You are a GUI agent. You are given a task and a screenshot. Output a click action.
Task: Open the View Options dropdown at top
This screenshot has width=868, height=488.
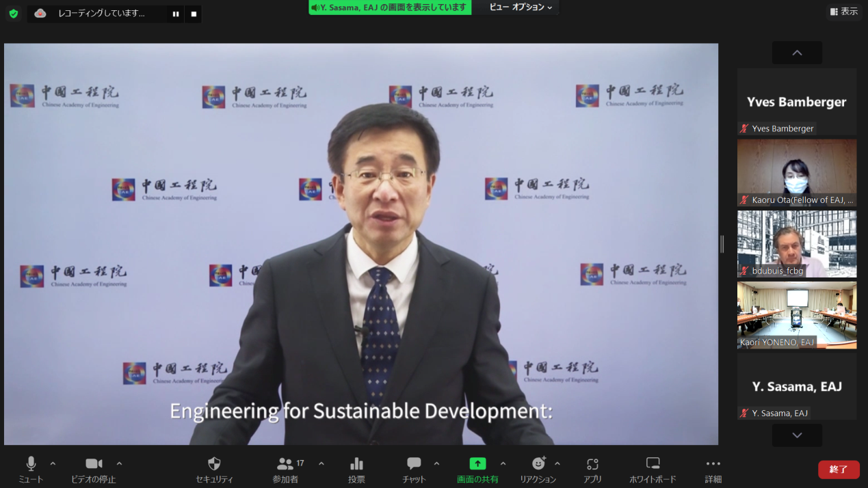click(520, 8)
